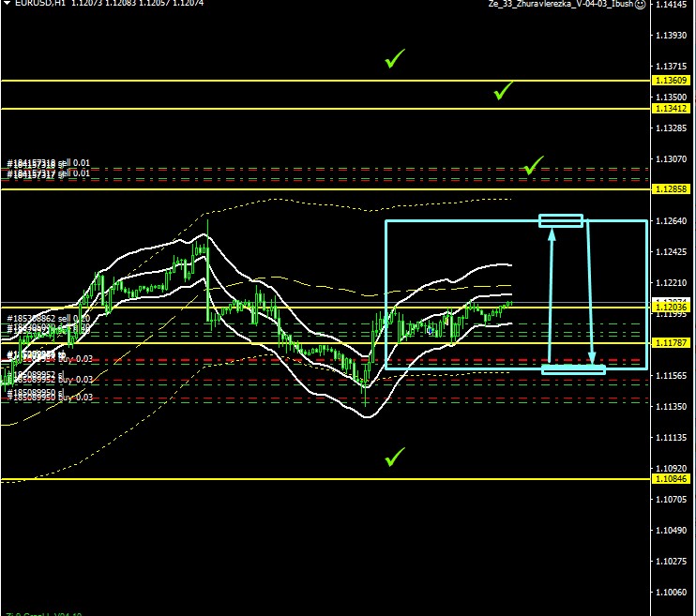Click the 1.11135 price scale value
Screen dimensions: 696x616
(672, 438)
